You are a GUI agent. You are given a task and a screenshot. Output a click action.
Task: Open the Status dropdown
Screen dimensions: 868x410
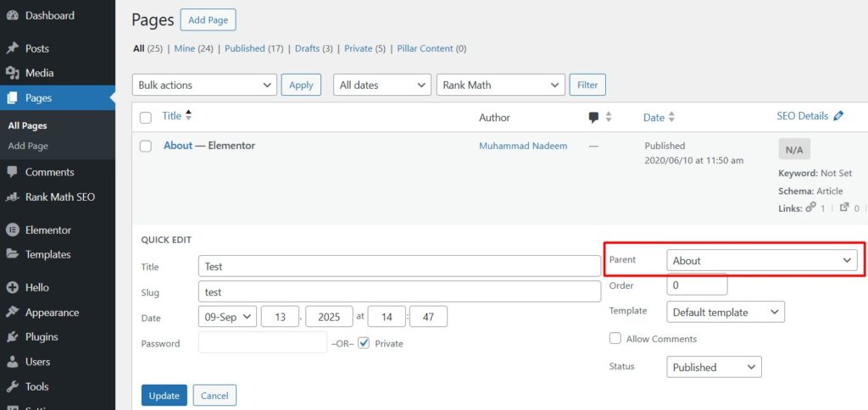point(714,367)
